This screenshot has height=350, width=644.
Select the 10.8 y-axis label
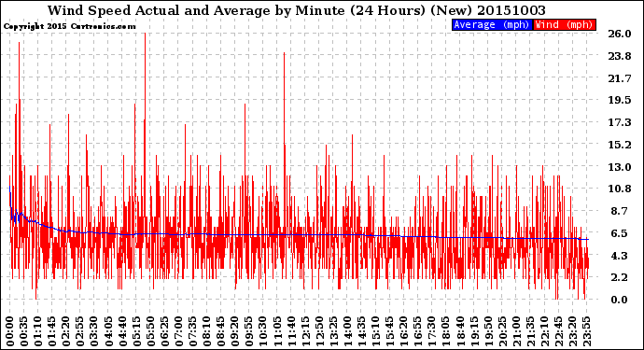(620, 189)
